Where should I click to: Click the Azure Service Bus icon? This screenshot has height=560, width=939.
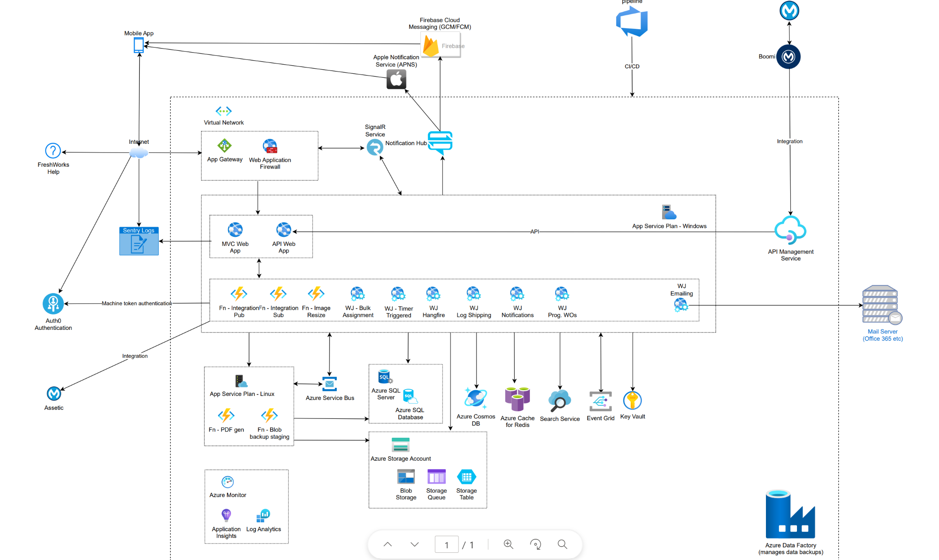[329, 384]
